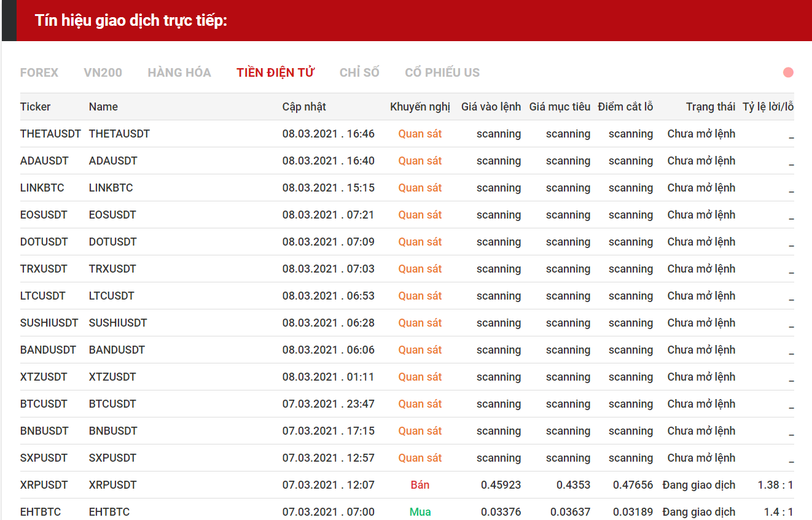The image size is (812, 520).
Task: Click XRPUSDT entry price 0.45923
Action: point(501,485)
